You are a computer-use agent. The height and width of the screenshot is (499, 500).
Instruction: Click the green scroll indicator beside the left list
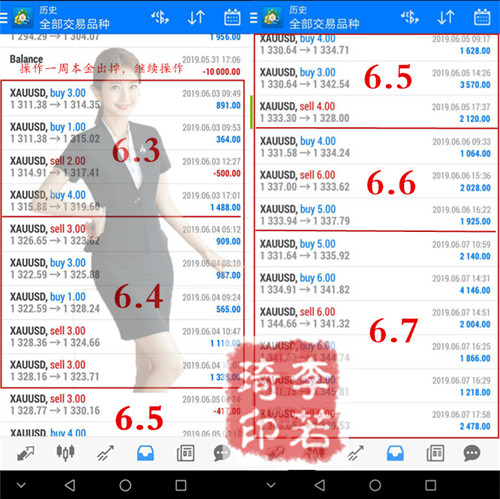(251, 112)
